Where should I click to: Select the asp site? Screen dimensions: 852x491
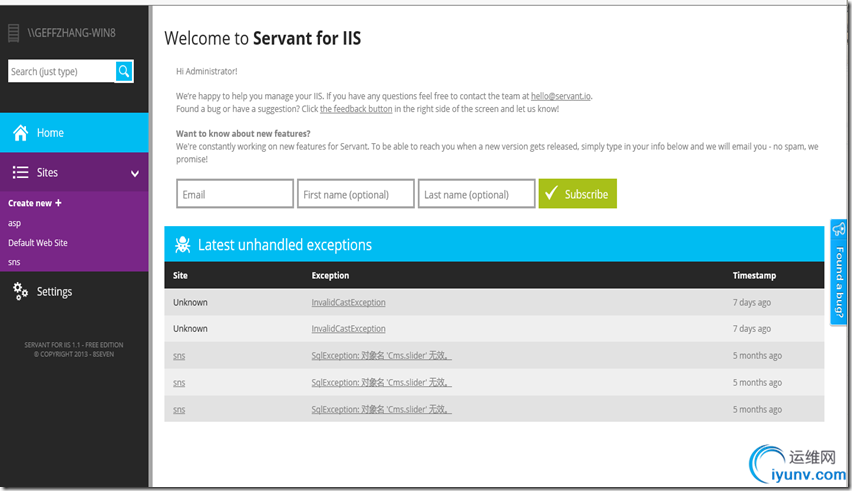tap(14, 223)
